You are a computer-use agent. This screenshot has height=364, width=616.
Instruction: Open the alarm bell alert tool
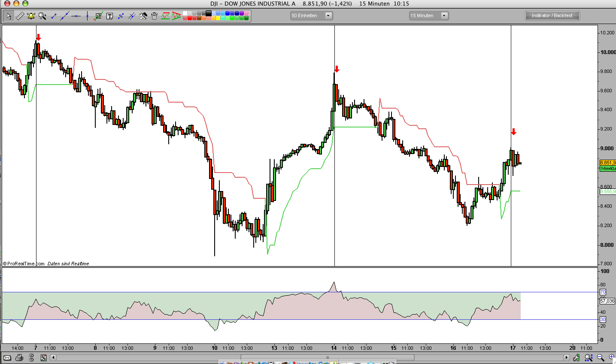click(31, 16)
